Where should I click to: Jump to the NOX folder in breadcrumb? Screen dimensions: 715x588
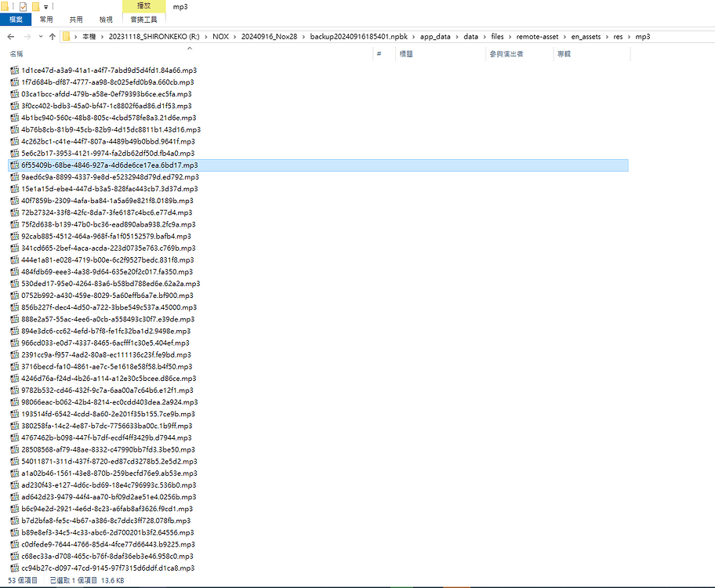(x=221, y=37)
